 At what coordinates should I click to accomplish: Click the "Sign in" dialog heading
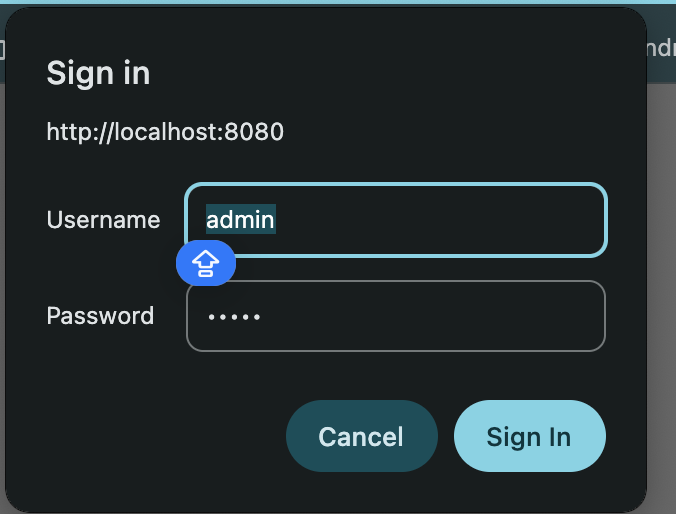coord(98,73)
